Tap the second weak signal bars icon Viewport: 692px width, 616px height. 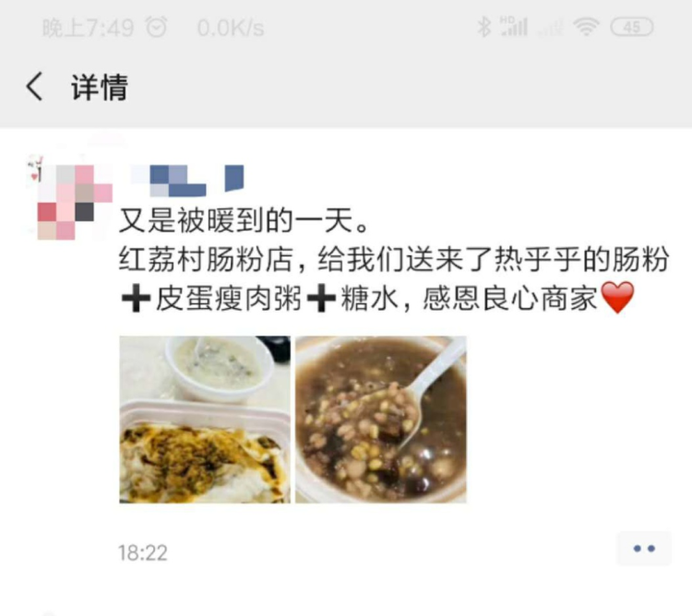point(550,28)
